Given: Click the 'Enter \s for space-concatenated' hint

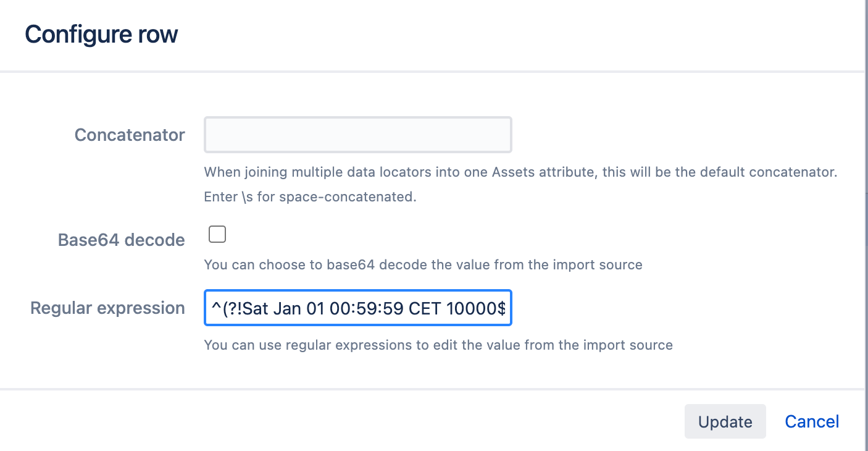Looking at the screenshot, I should click(310, 198).
